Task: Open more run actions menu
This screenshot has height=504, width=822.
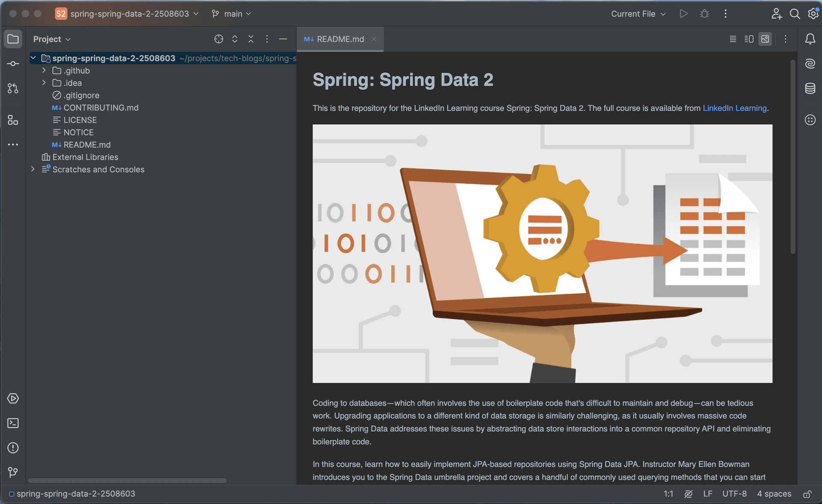Action: click(x=725, y=14)
